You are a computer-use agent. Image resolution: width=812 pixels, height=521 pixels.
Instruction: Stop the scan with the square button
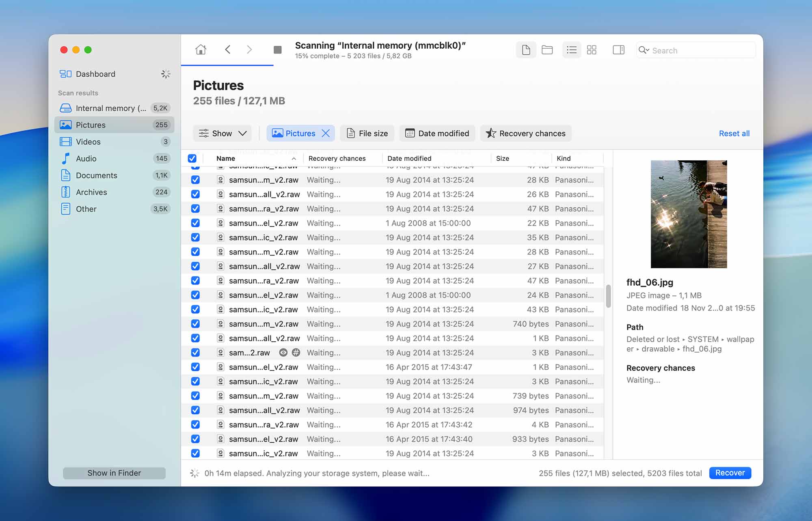(277, 50)
